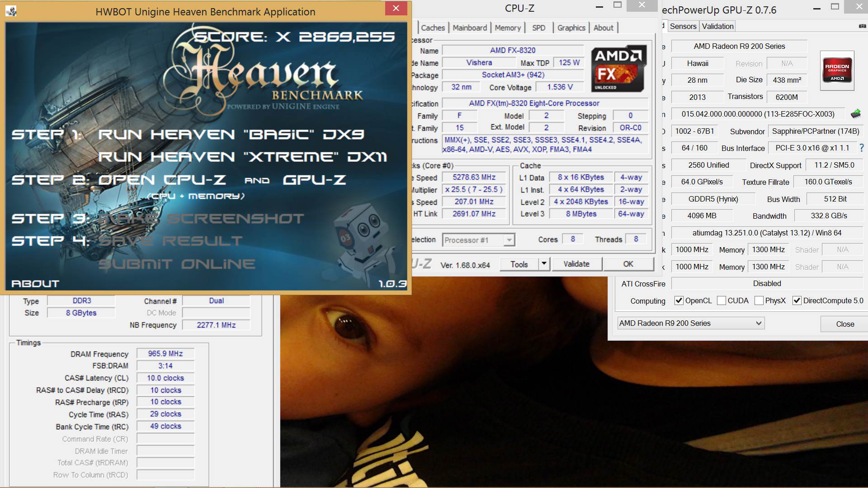Click GPU-Z in Heaven step 2

pyautogui.click(x=314, y=180)
